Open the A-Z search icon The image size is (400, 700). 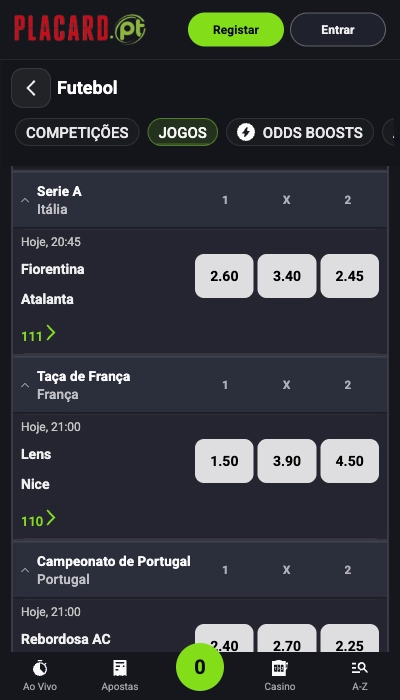tap(359, 668)
